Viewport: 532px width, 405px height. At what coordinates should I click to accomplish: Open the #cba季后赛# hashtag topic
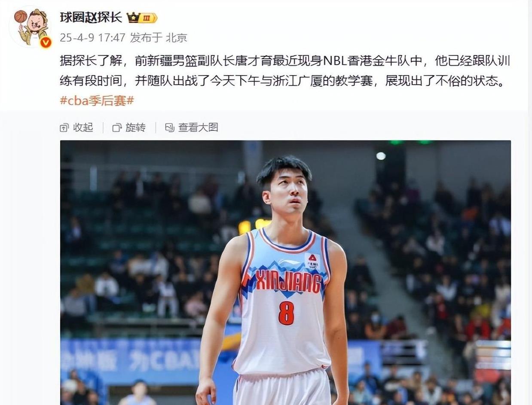pos(97,100)
